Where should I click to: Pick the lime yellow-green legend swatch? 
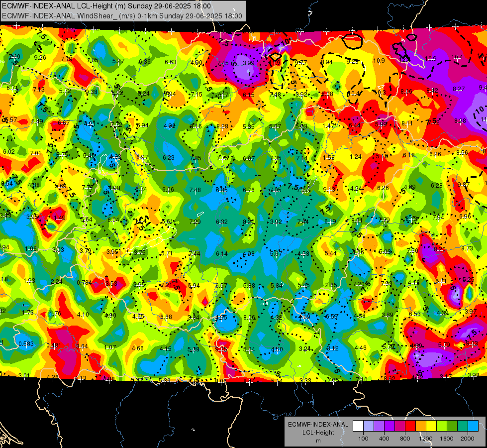(x=442, y=426)
